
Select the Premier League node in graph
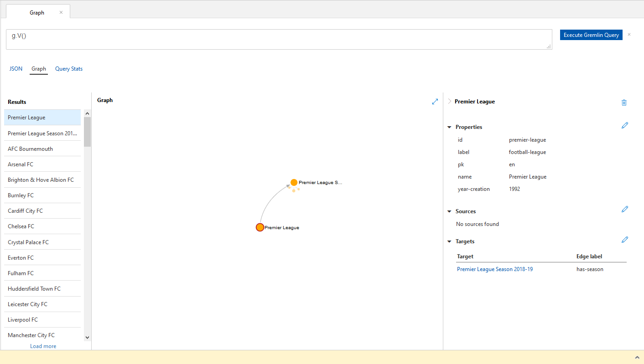tap(260, 227)
